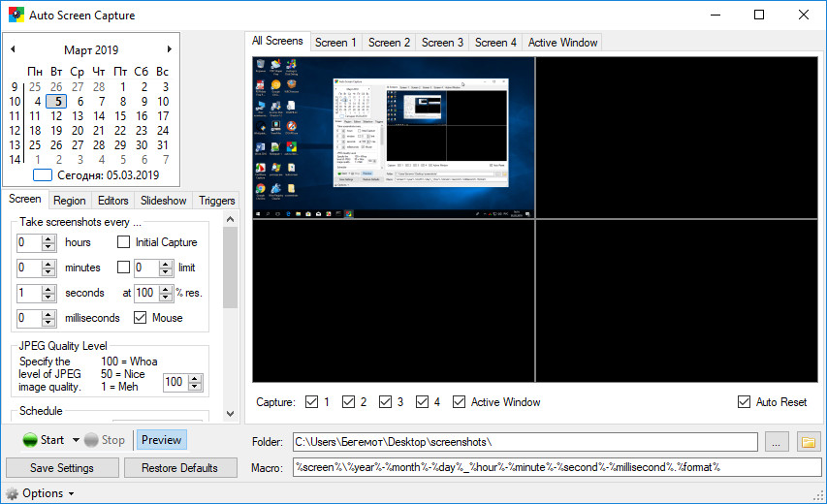Image resolution: width=827 pixels, height=504 pixels.
Task: Increase the seconds spinner value
Action: click(48, 290)
